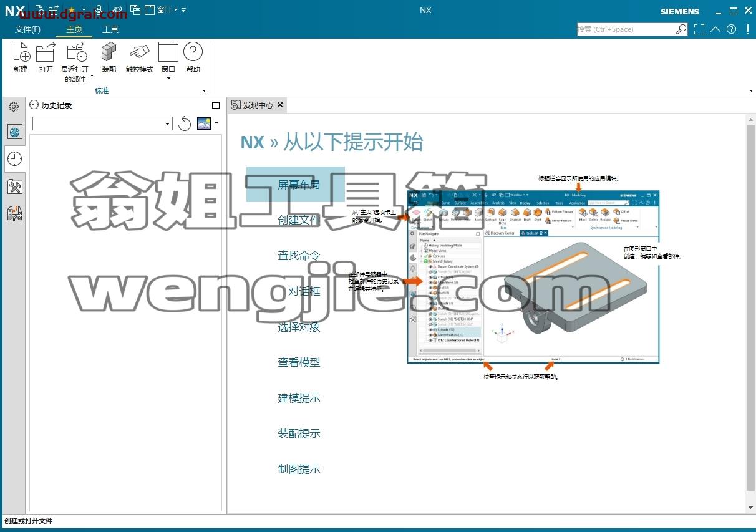Open the 创建文件 tip link
Screen dimensions: 756x532
299,220
